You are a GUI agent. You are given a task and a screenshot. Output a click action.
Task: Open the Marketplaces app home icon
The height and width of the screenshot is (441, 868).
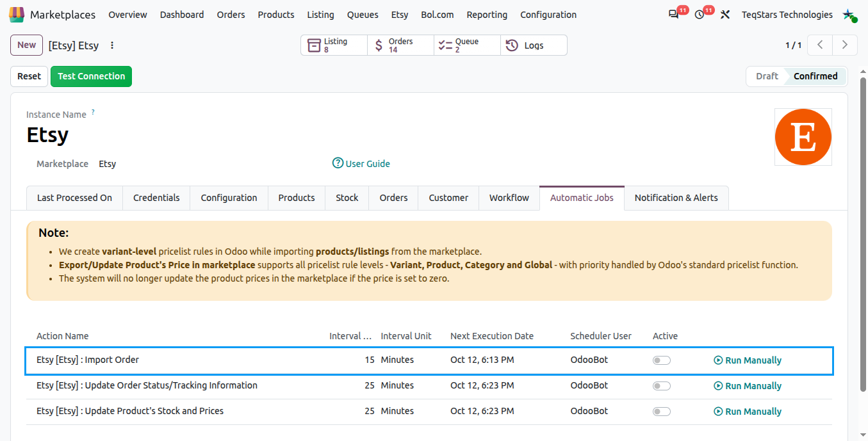[17, 15]
